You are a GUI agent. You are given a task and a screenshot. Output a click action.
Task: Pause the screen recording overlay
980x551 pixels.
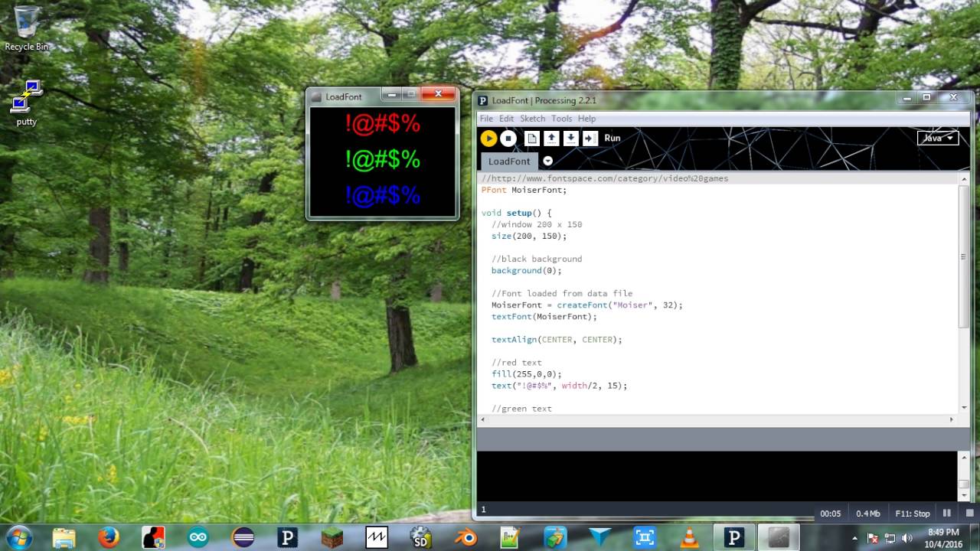click(x=947, y=514)
